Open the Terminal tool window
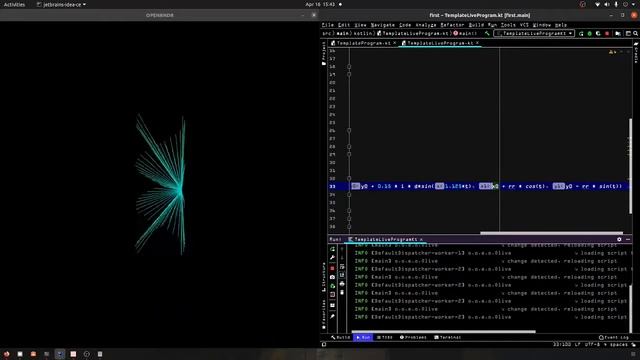The width and height of the screenshot is (640, 360). tap(448, 338)
